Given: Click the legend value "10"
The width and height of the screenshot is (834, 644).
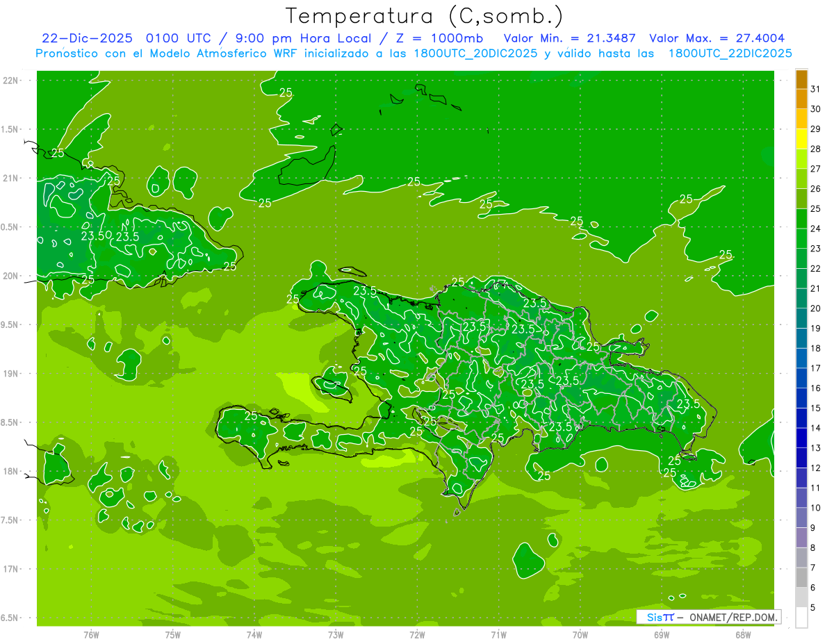Looking at the screenshot, I should [x=815, y=508].
